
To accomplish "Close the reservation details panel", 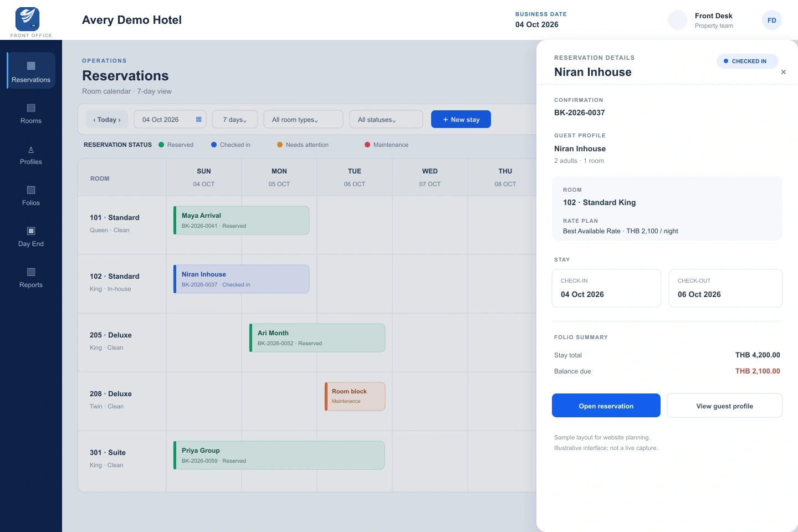I will point(783,72).
